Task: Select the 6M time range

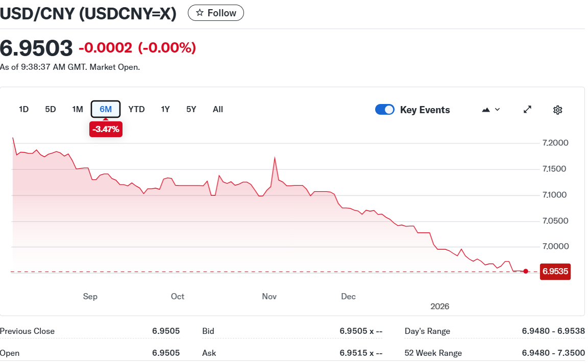Action: point(106,109)
